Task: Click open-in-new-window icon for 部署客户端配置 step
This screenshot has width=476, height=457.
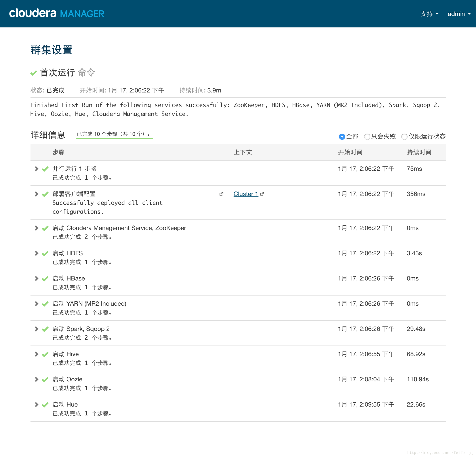Action: [x=221, y=194]
